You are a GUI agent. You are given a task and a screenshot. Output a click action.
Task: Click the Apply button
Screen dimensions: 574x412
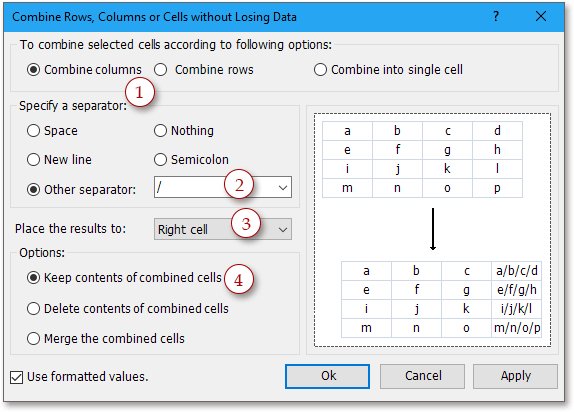[515, 376]
